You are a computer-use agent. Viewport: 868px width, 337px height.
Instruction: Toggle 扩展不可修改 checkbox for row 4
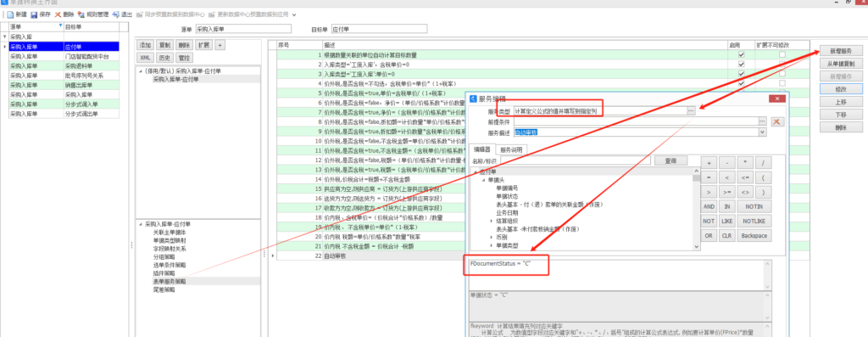point(782,83)
